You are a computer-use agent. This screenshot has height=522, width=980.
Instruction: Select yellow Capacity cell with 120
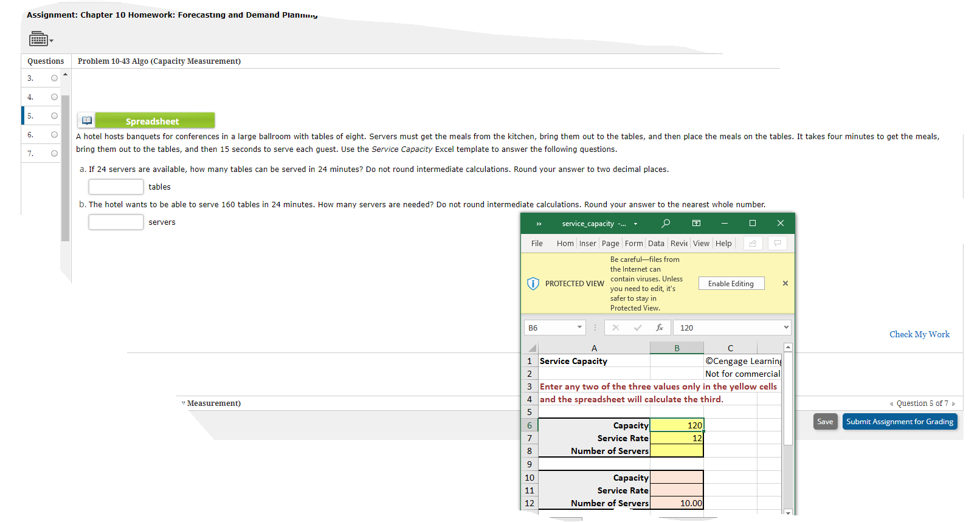(x=677, y=425)
